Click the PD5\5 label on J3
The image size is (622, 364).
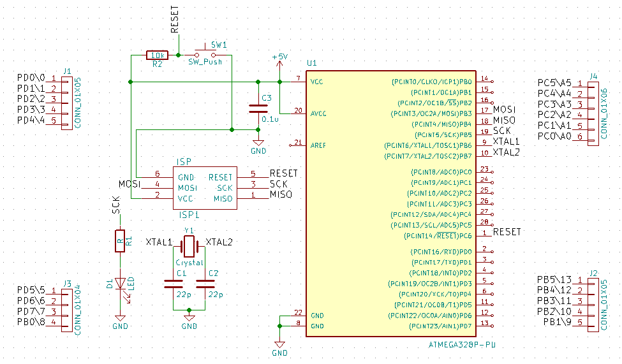coord(31,290)
